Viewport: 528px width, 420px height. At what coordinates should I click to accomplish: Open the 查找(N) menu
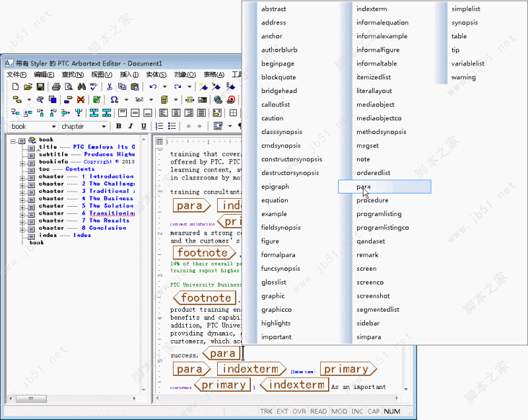73,75
